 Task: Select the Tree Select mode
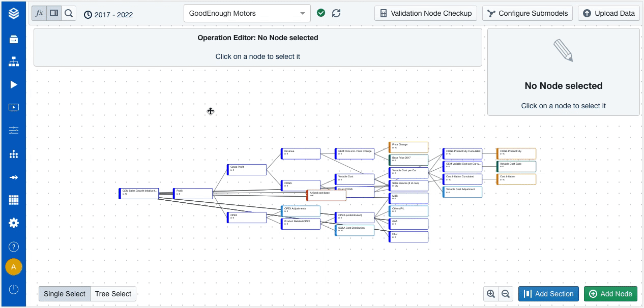(x=113, y=294)
